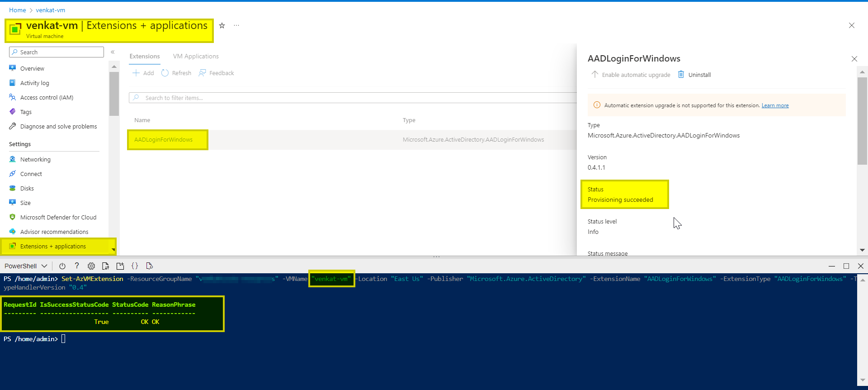Switch to the Extensions tab
This screenshot has width=868, height=390.
click(x=145, y=56)
